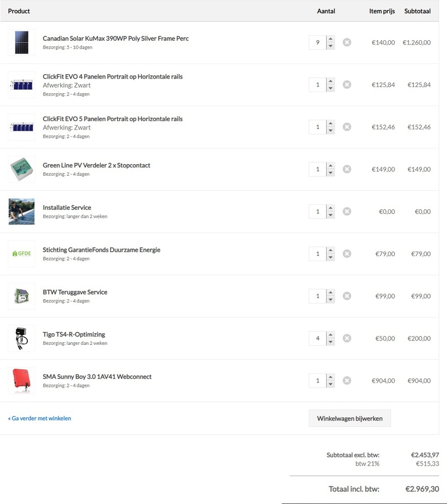
Task: Edit the quantity field for Installatie Service
Action: click(x=317, y=212)
